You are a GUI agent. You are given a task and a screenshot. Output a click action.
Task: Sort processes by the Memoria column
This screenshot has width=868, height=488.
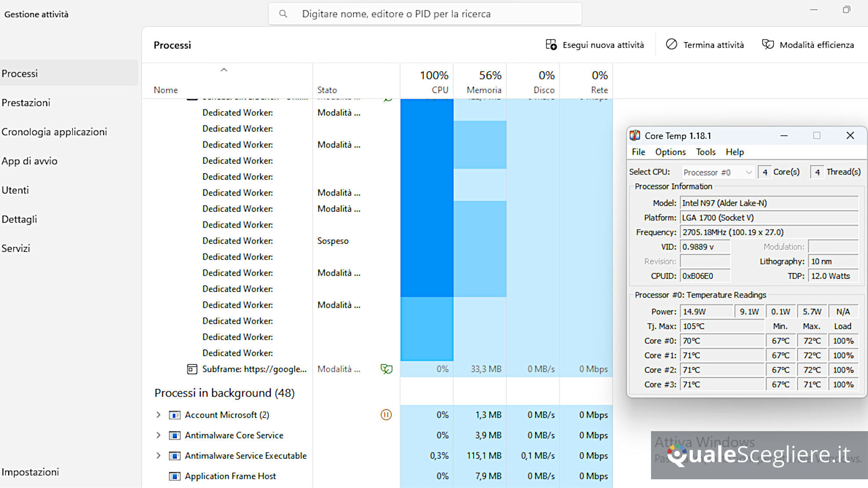tap(483, 90)
